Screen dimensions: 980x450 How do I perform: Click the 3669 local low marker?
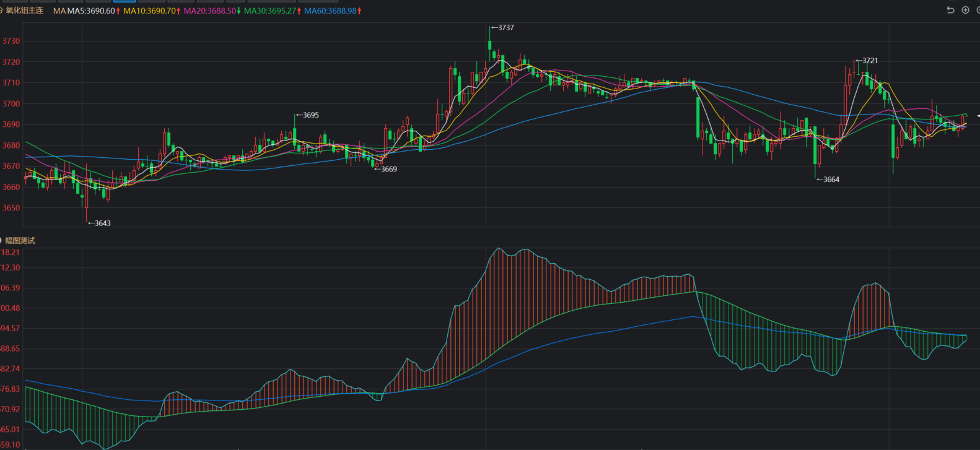(x=385, y=169)
